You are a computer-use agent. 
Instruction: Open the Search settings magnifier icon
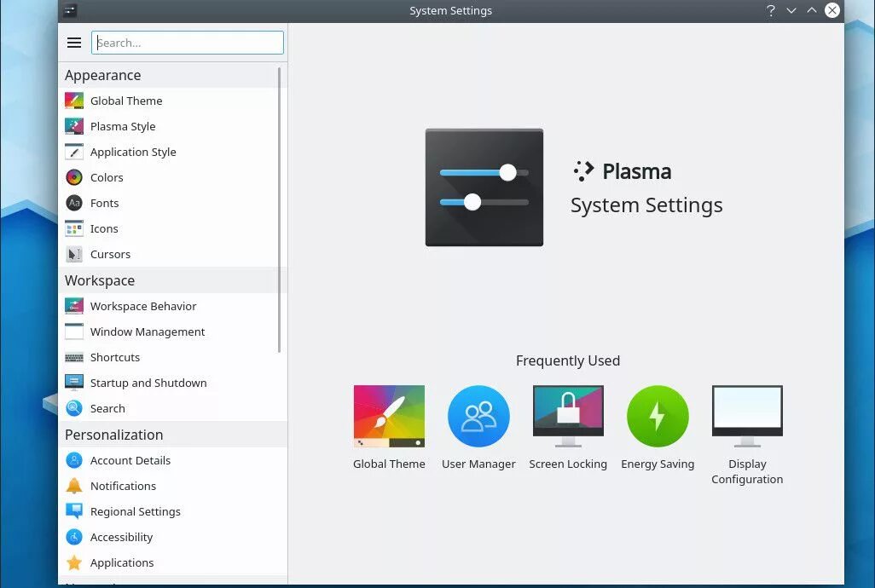pos(74,408)
